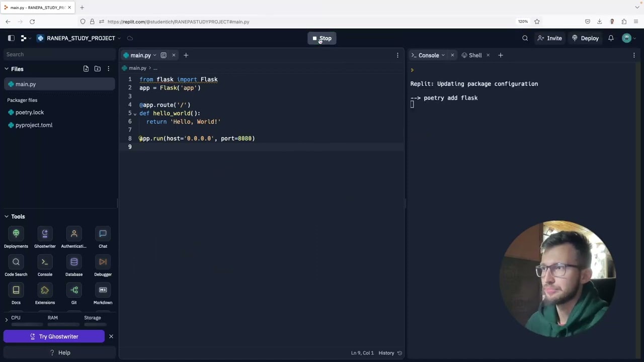Viewport: 644px width, 362px height.
Task: Click the History icon in status bar
Action: click(400, 353)
